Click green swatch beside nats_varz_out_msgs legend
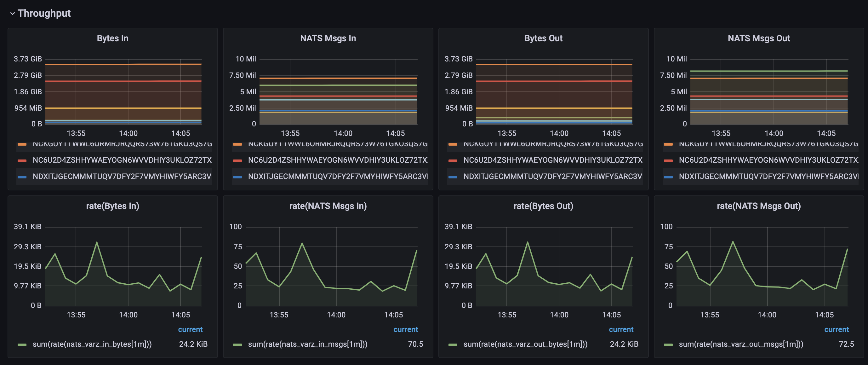 668,345
